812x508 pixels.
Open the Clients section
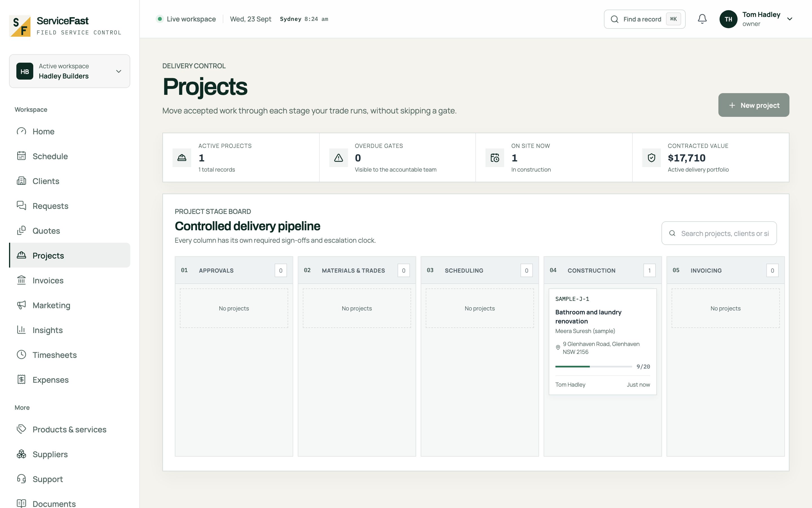(69, 181)
